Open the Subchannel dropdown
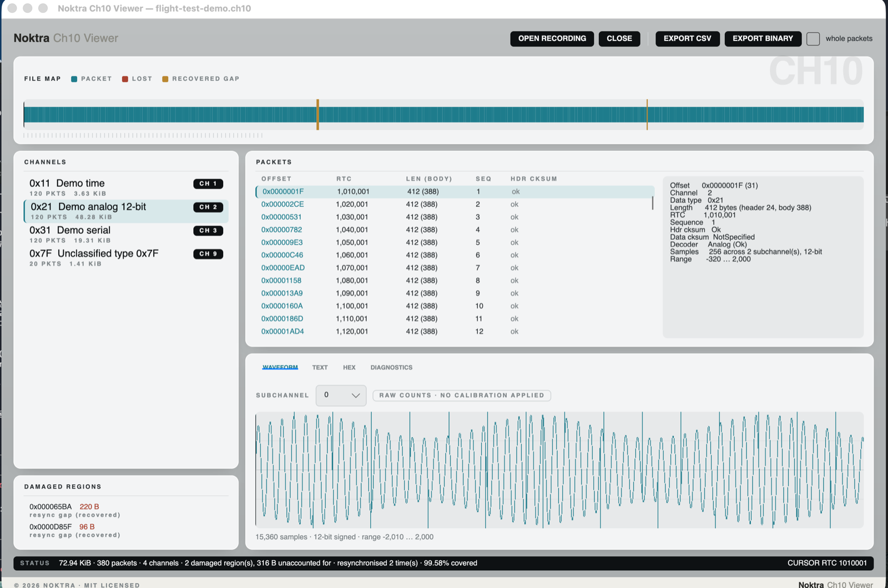Viewport: 888px width, 588px height. click(x=341, y=396)
